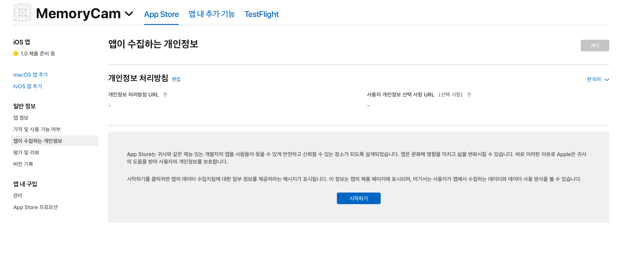Screen dimensions: 644x253
Task: Open 관리 under 앱 내 구입
Action: pyautogui.click(x=18, y=195)
